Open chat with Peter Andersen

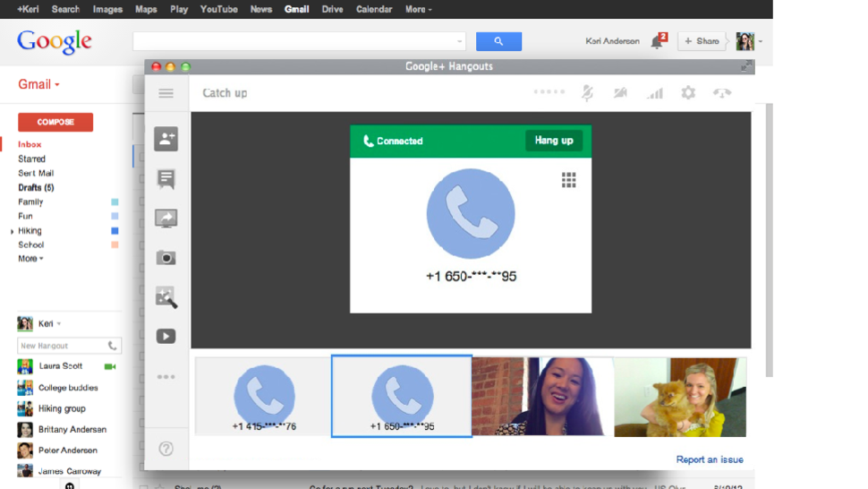(x=67, y=450)
